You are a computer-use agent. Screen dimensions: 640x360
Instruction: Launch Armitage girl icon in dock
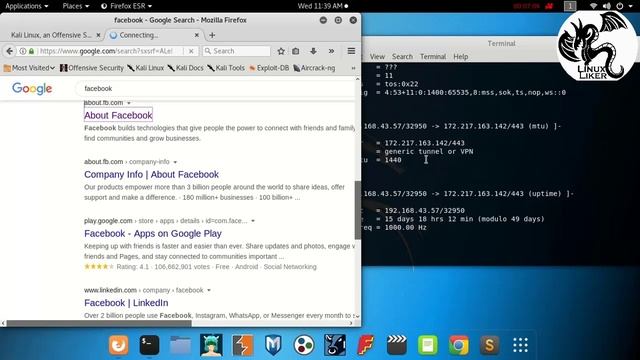point(211,345)
